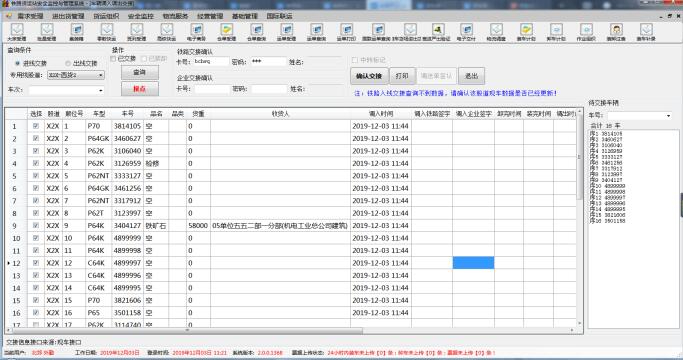This screenshot has width=683, height=360.
Task: Click the 确认交接 button
Action: pyautogui.click(x=369, y=76)
